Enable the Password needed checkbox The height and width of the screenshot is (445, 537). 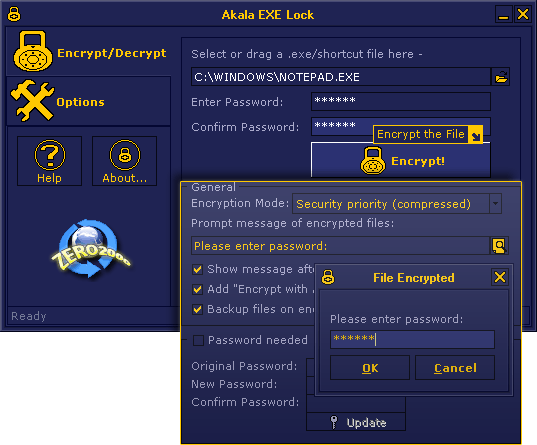198,341
